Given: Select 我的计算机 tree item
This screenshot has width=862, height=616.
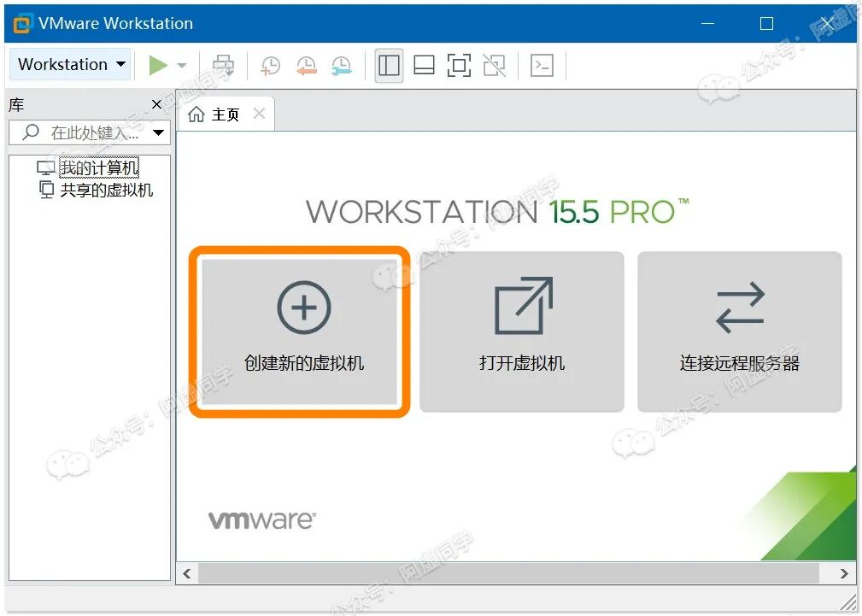Looking at the screenshot, I should (x=99, y=167).
